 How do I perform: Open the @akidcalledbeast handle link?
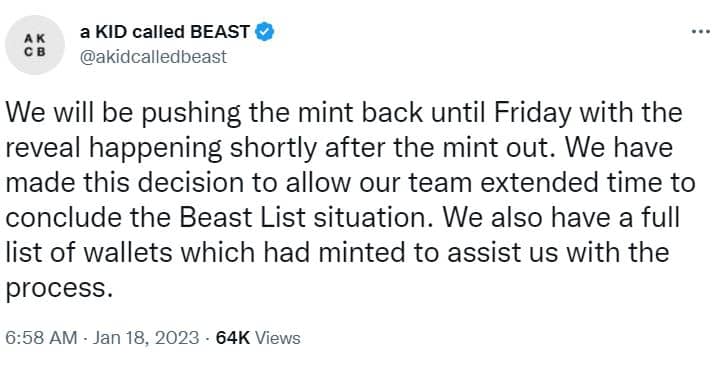coord(153,57)
